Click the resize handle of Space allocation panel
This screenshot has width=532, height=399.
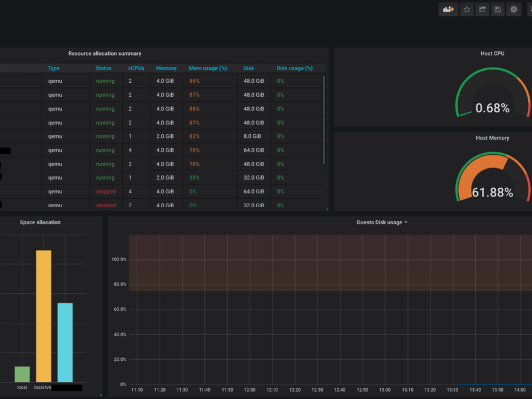100,395
